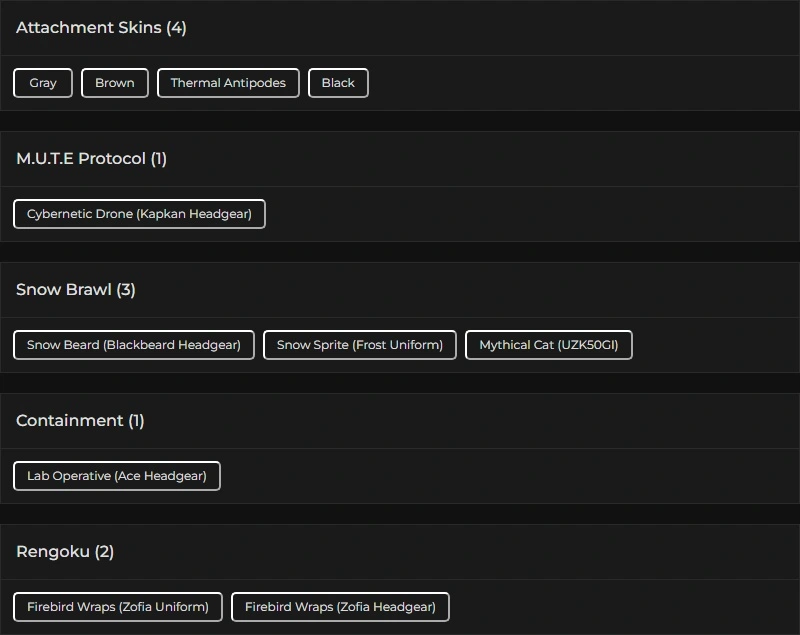
Task: Choose the Brown attachment skin
Action: tap(115, 83)
